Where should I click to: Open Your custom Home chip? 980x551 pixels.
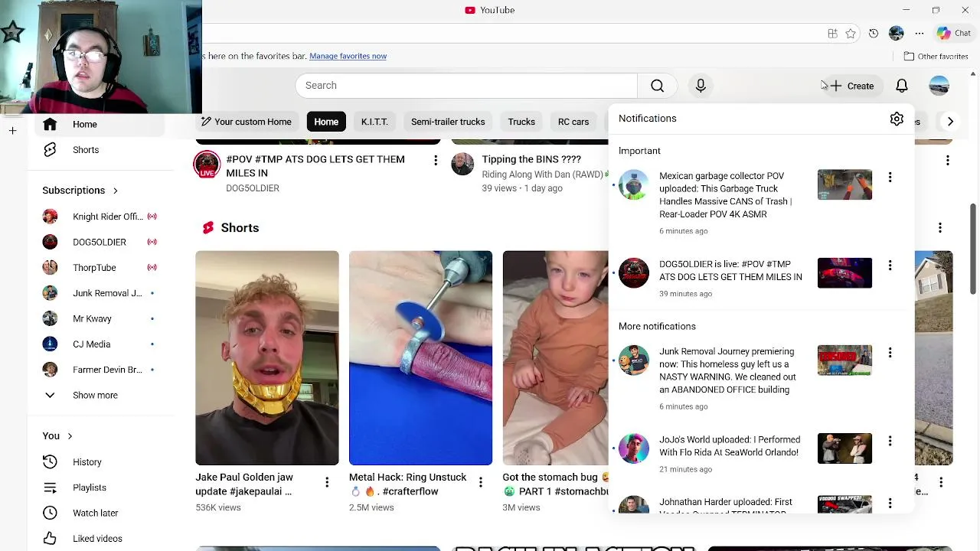[x=247, y=122]
